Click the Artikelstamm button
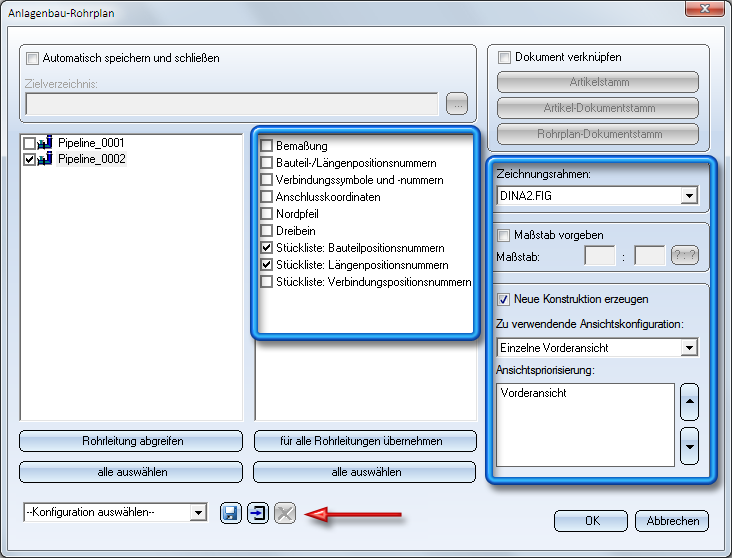The image size is (732, 558). (598, 82)
